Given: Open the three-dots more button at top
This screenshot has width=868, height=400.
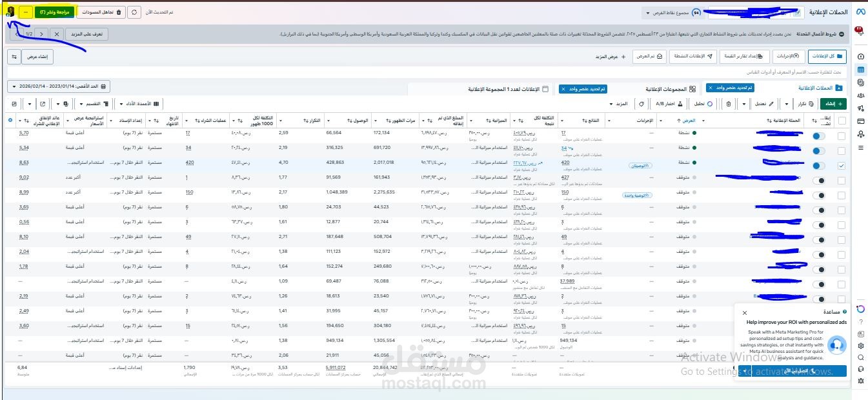Looking at the screenshot, I should pos(25,12).
